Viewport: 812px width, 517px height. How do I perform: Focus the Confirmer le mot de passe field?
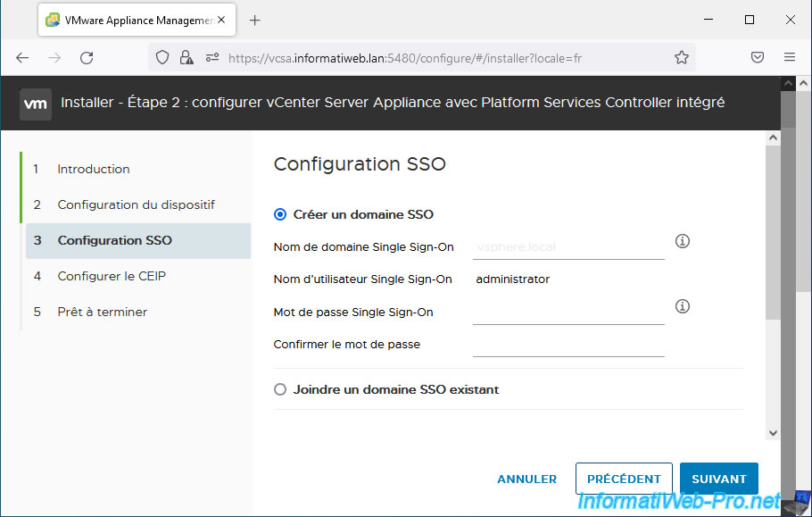click(568, 345)
